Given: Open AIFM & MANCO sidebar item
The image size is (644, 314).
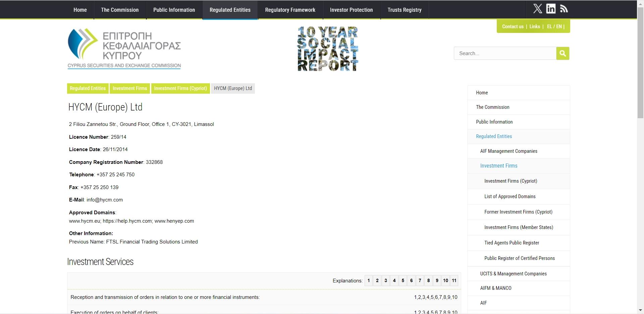Looking at the screenshot, I should pyautogui.click(x=519, y=288).
